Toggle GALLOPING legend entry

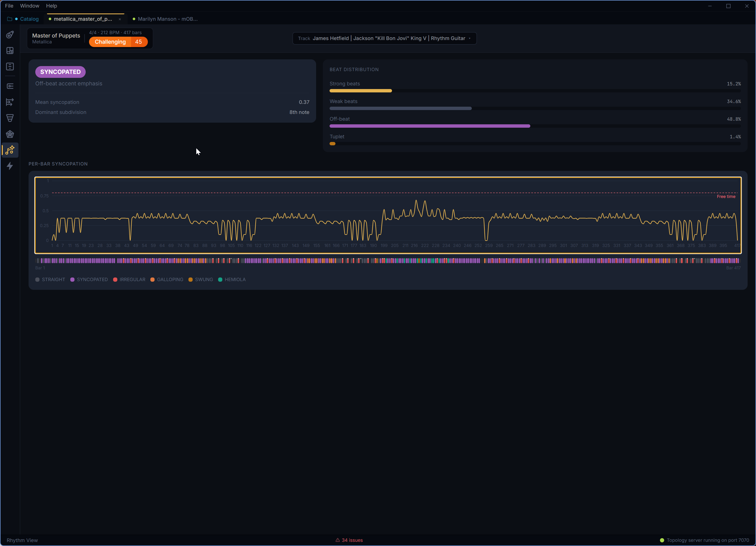pos(167,279)
